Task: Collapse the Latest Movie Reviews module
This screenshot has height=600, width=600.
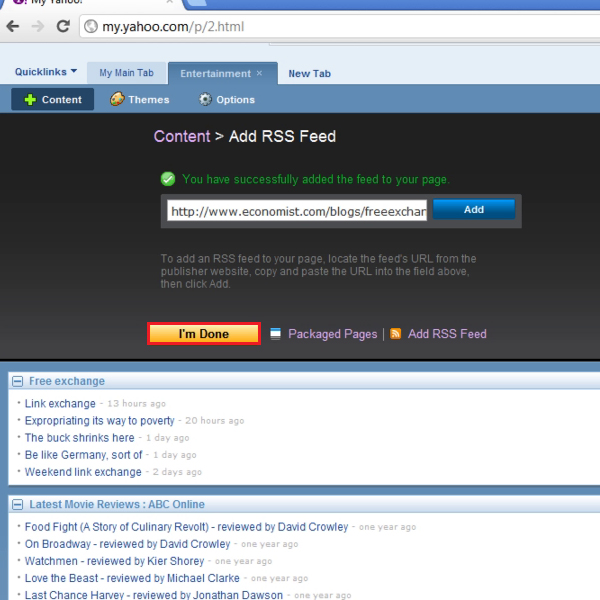Action: 17,504
